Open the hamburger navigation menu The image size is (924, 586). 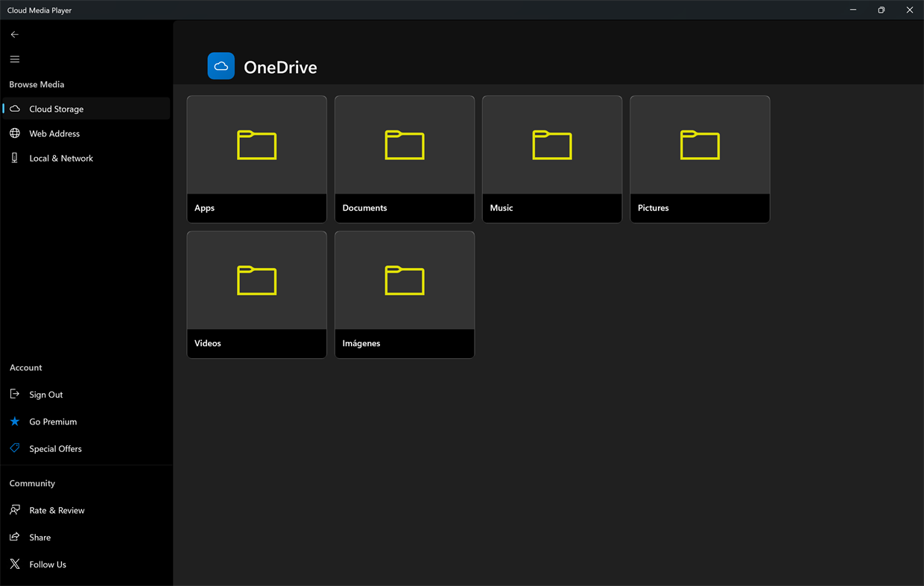tap(14, 59)
